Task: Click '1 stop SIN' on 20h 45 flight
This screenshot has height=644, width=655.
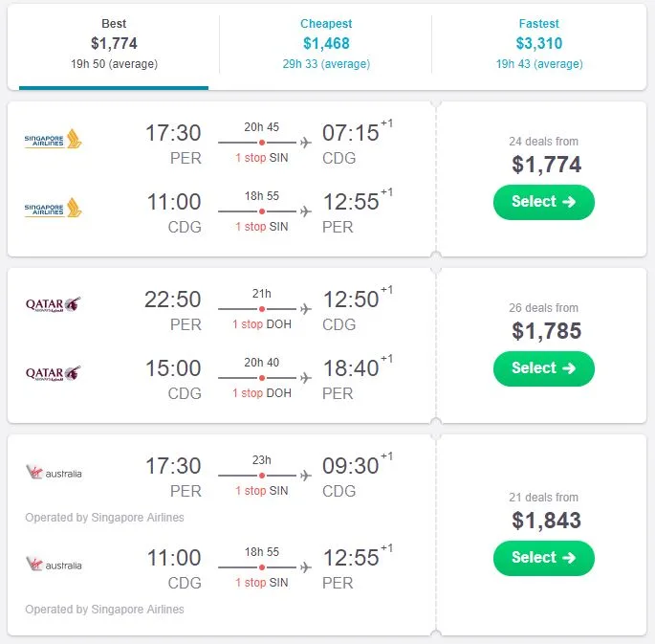Action: [x=262, y=158]
